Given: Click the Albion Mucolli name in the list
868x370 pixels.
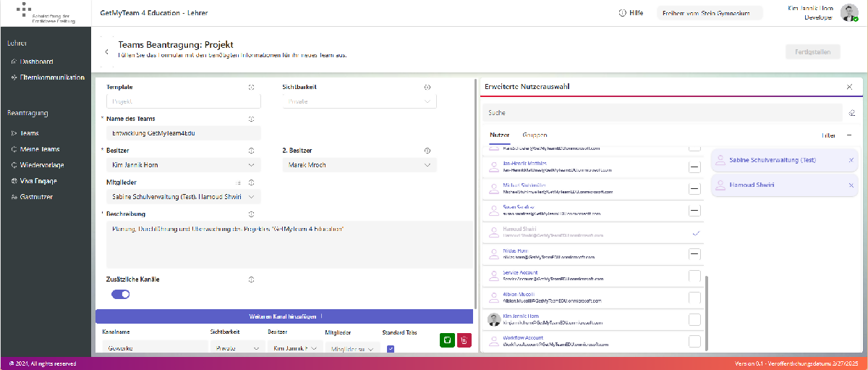Looking at the screenshot, I should 520,295.
